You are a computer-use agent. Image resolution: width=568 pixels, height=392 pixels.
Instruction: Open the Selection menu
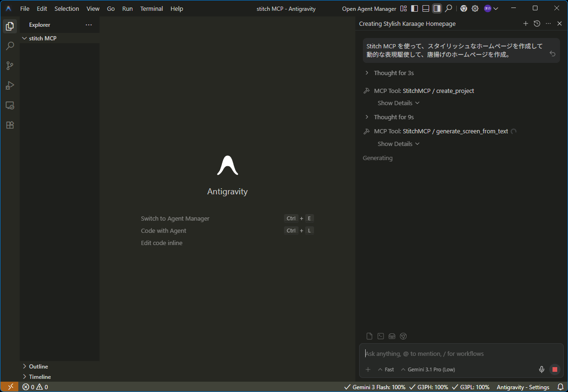67,8
